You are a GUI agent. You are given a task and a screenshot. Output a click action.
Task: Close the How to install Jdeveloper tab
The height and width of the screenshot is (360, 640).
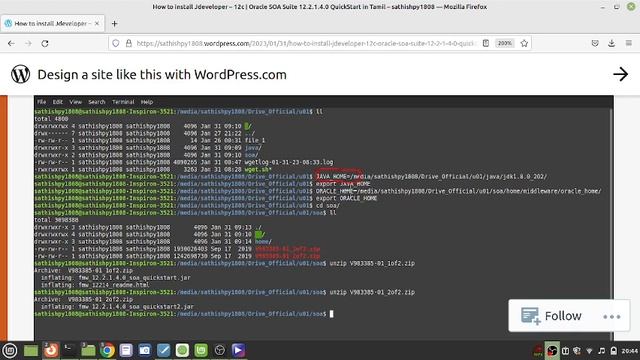point(97,24)
